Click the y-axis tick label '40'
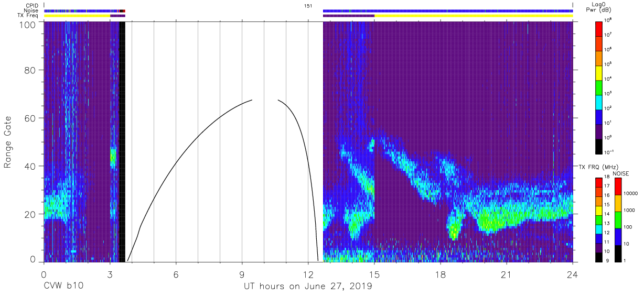Screen dimensions: 644x297 tap(30, 166)
